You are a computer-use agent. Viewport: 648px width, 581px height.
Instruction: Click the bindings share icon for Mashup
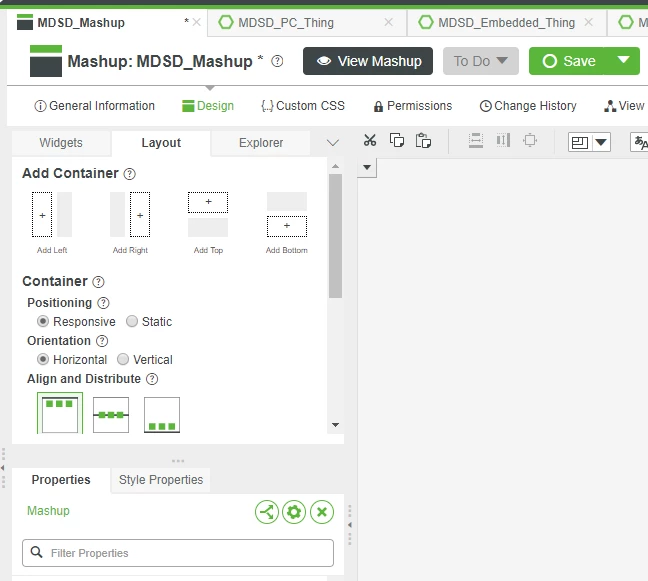tap(267, 512)
